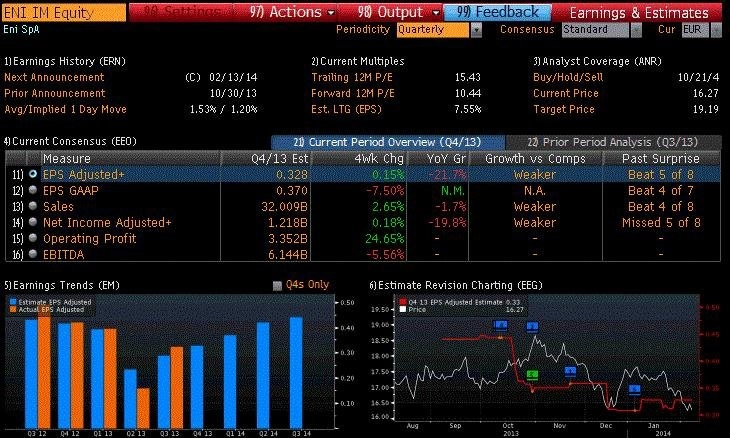This screenshot has width=730, height=438.
Task: Click the orange Q2 13 actual bar
Action: click(x=143, y=408)
